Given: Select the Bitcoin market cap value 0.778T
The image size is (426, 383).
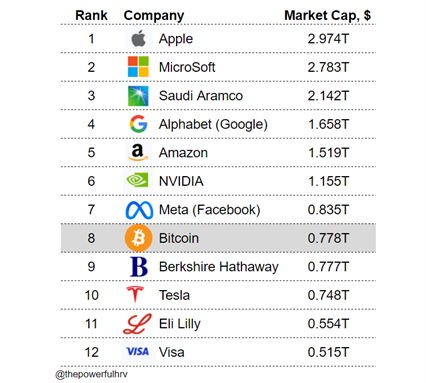Looking at the screenshot, I should pyautogui.click(x=328, y=238).
